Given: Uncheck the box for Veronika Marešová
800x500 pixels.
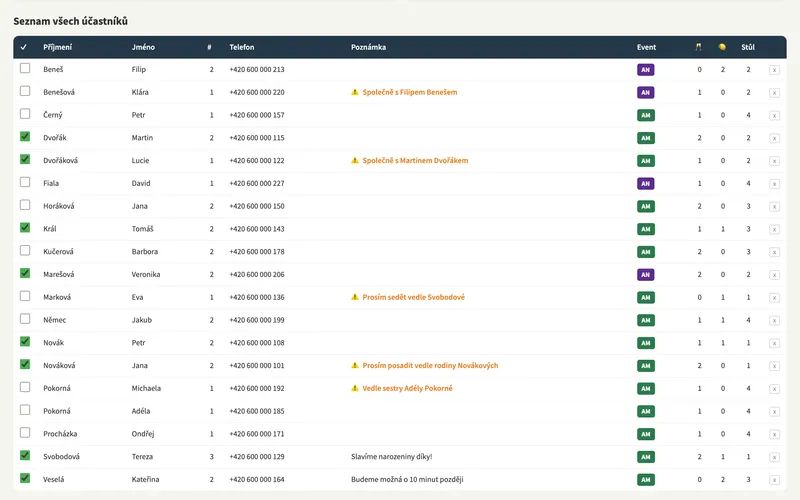Looking at the screenshot, I should coord(24,273).
